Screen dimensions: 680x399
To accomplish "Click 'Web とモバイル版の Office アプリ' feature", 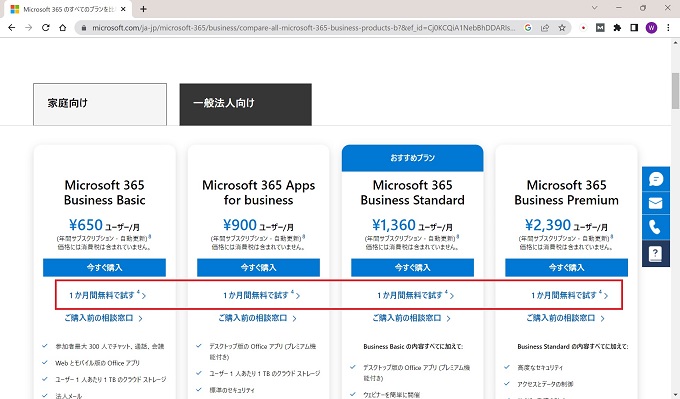I will pyautogui.click(x=97, y=363).
